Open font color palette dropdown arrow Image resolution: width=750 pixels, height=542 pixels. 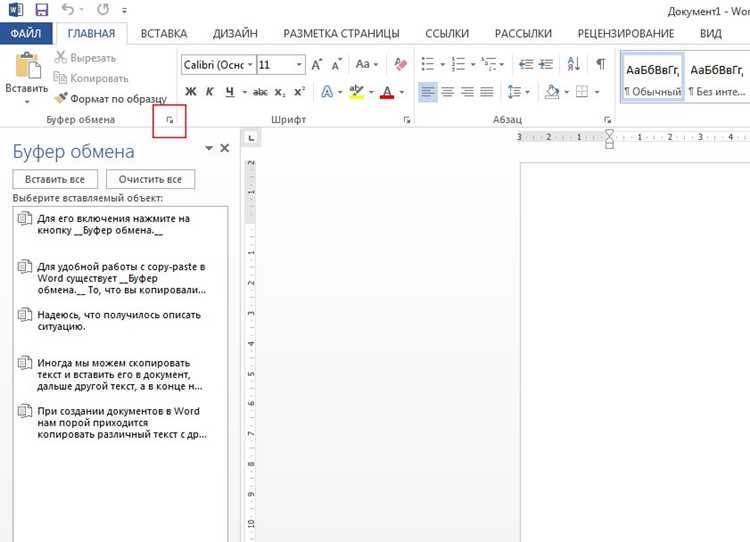[401, 92]
